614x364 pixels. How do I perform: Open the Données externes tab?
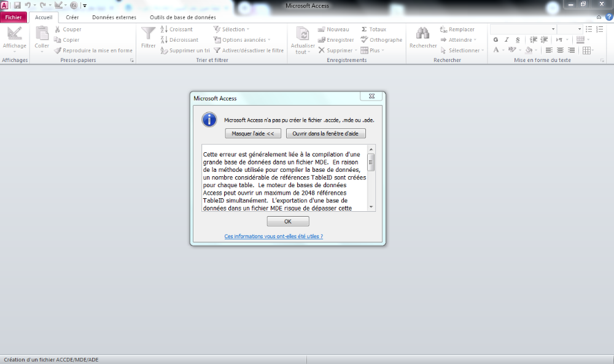pyautogui.click(x=114, y=17)
